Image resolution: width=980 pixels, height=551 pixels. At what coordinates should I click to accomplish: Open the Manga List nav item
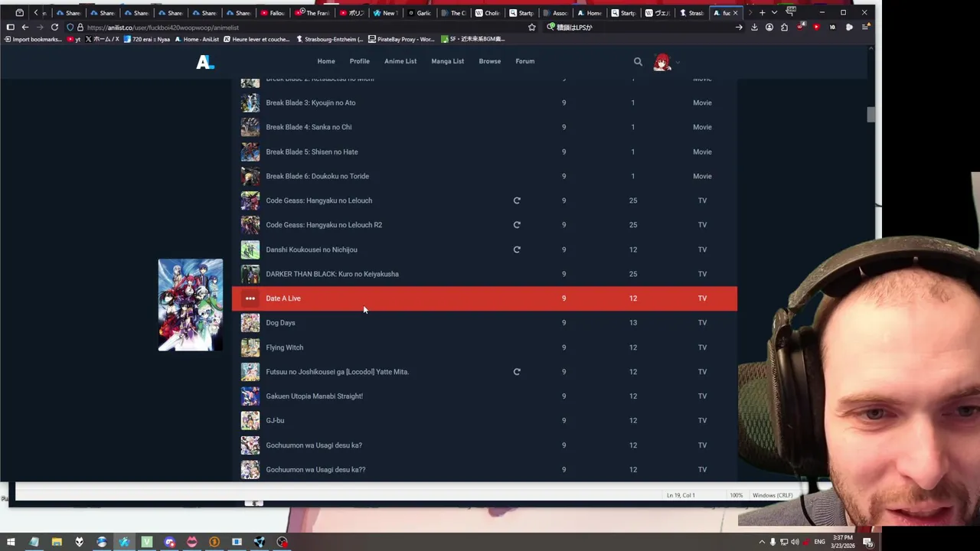(x=447, y=61)
